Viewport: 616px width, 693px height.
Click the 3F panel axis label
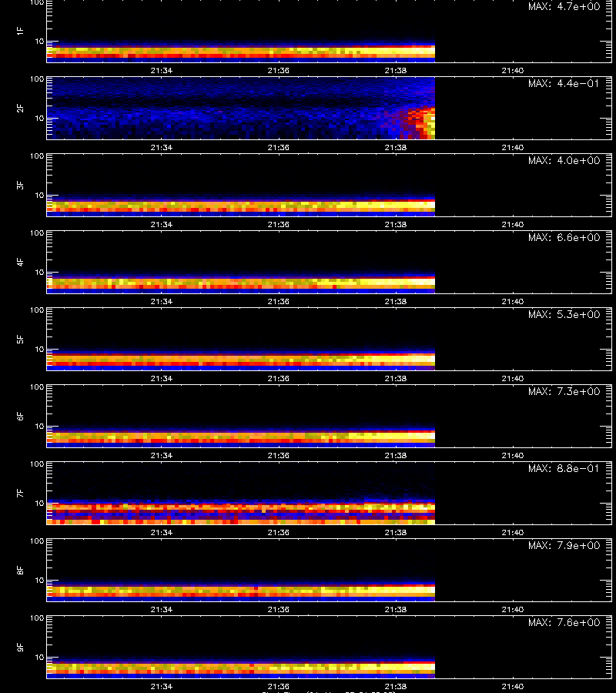pyautogui.click(x=20, y=185)
